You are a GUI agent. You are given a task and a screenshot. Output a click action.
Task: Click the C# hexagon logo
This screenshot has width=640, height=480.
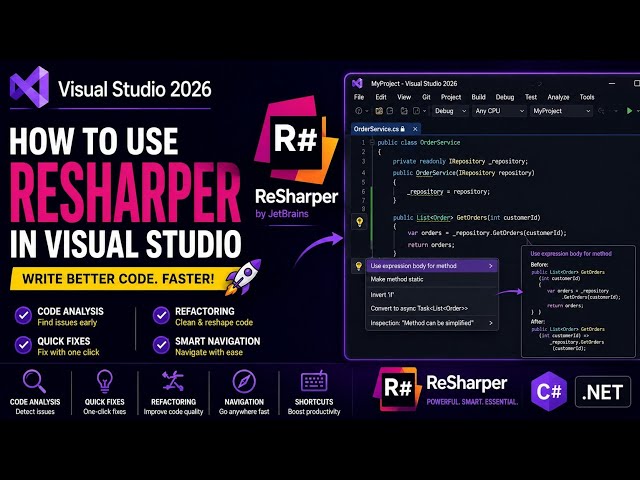[x=549, y=392]
